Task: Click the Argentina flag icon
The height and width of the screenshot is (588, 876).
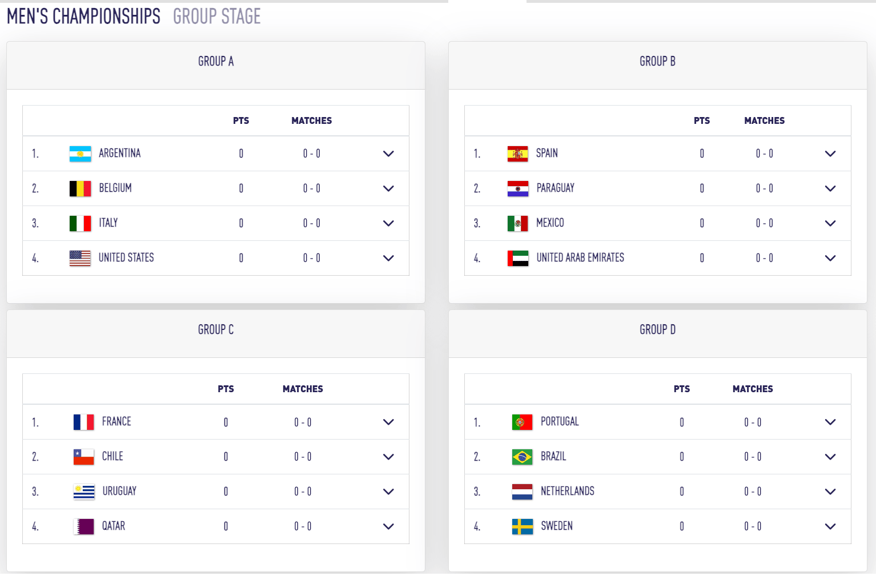Action: [x=80, y=154]
